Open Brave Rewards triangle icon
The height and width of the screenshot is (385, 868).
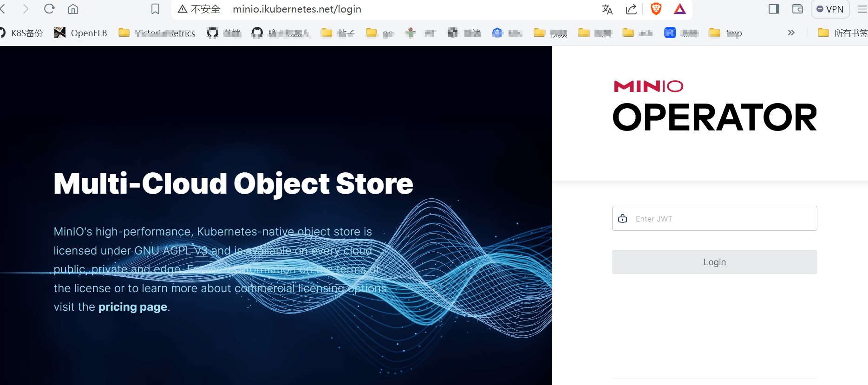pyautogui.click(x=680, y=9)
